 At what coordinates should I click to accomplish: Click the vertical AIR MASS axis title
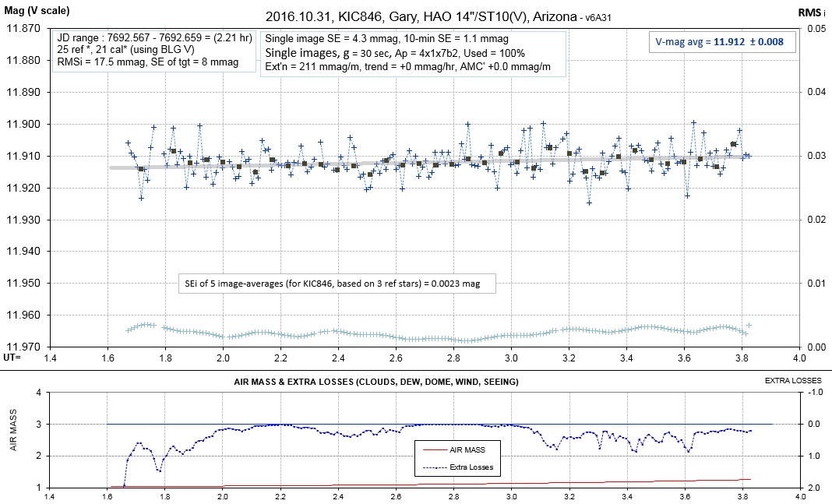pyautogui.click(x=13, y=430)
